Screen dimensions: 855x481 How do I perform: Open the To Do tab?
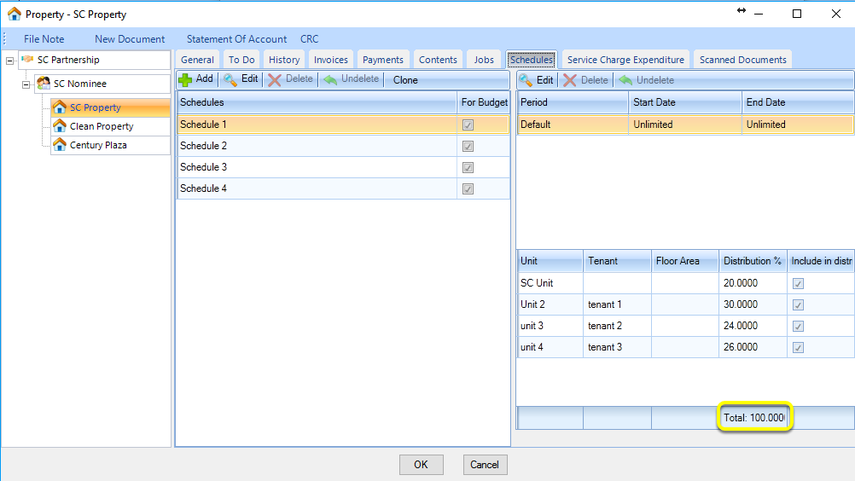[x=242, y=59]
